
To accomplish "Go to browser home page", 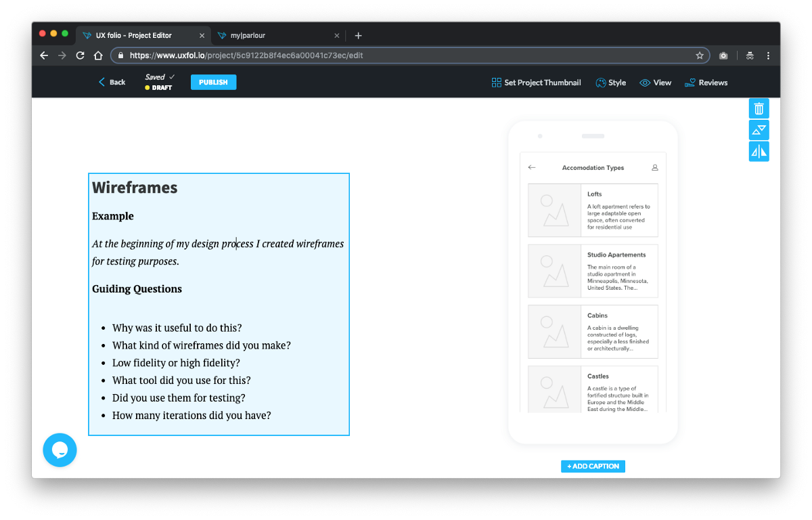I will (x=98, y=56).
